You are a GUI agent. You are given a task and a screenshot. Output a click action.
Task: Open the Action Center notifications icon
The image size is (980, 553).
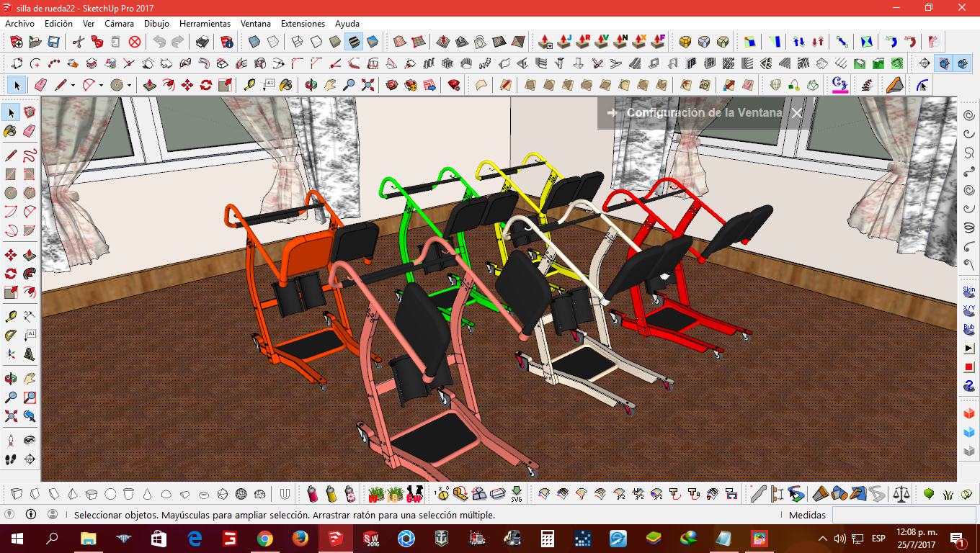(958, 539)
